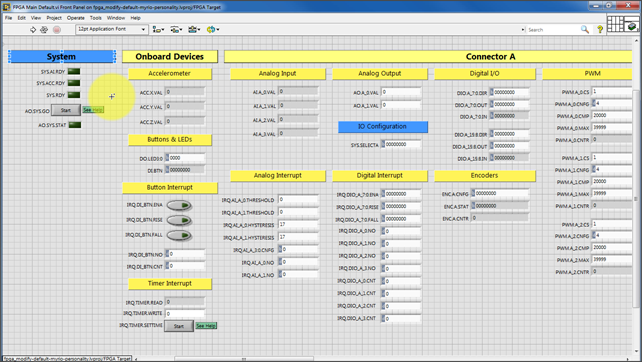Open the Project menu
The image size is (642, 362).
click(x=54, y=18)
